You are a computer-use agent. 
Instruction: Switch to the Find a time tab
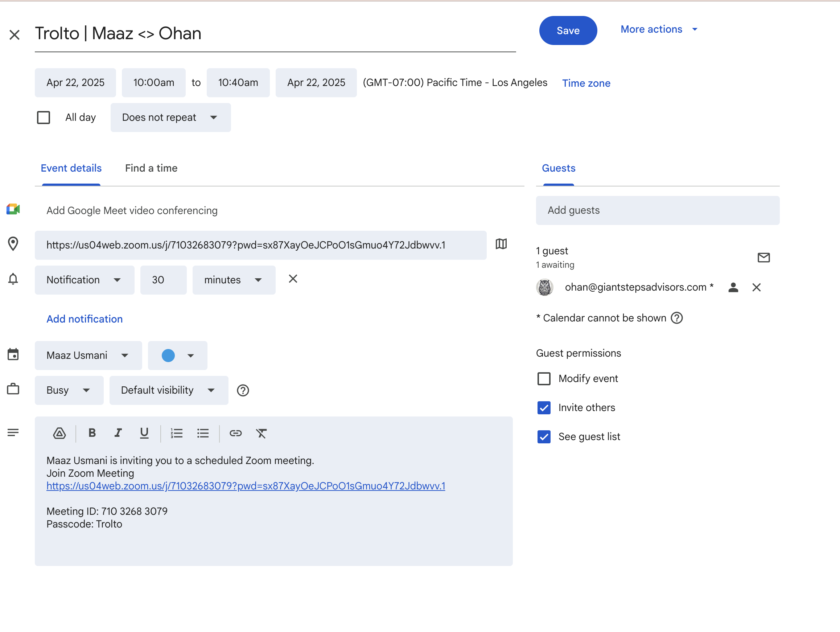click(151, 168)
